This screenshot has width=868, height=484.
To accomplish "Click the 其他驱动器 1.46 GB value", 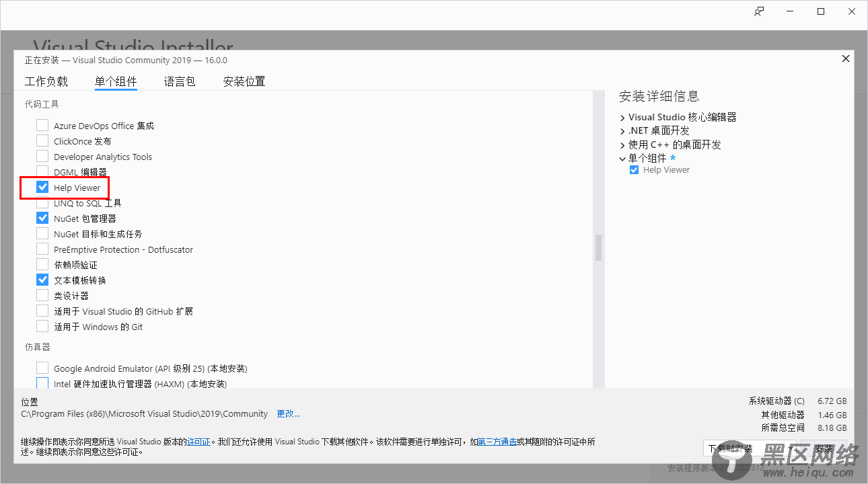I will [x=832, y=415].
